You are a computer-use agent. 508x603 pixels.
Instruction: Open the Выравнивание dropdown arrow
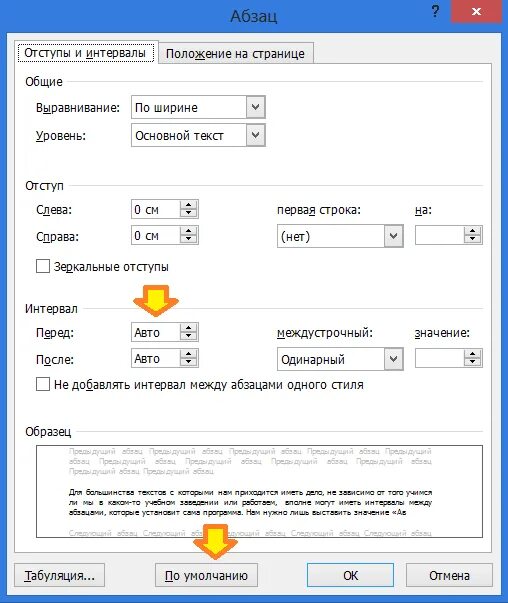coord(255,107)
